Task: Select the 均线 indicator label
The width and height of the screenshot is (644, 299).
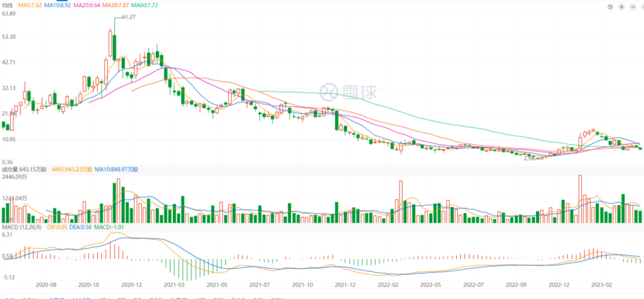Action: [x=8, y=5]
